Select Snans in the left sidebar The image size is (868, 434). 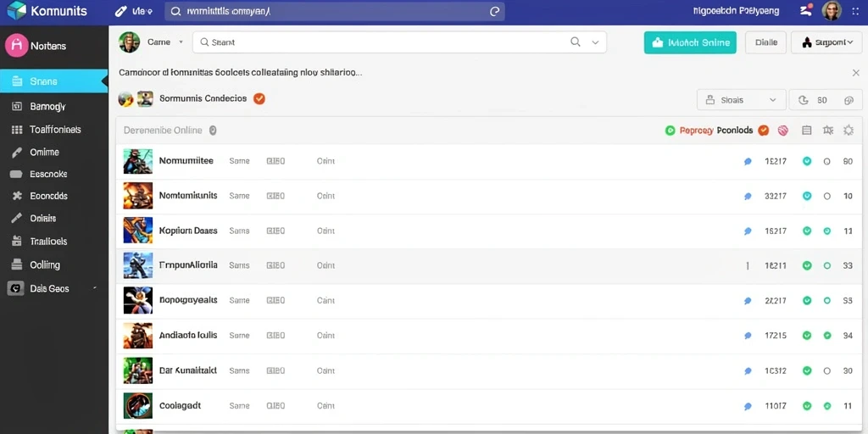point(53,81)
